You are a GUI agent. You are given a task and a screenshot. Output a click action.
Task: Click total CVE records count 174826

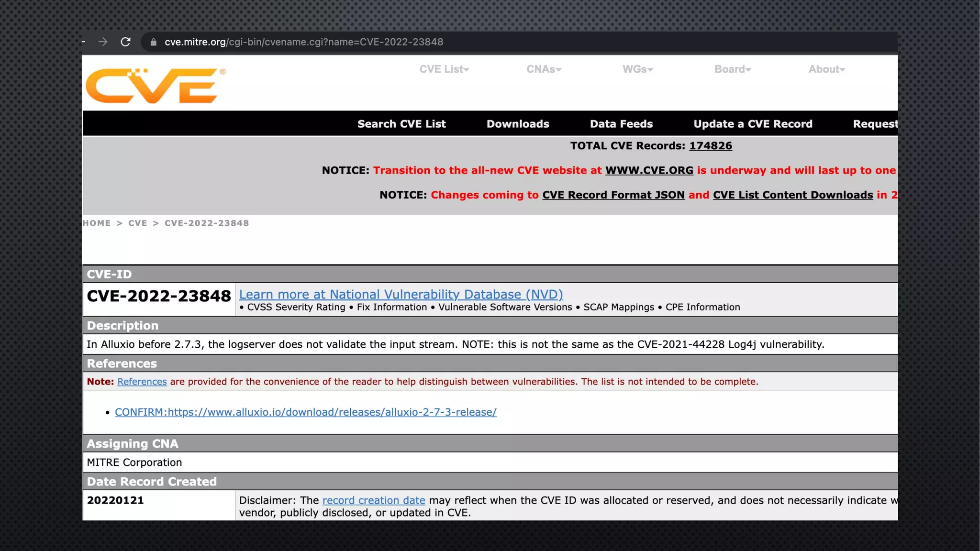[710, 146]
